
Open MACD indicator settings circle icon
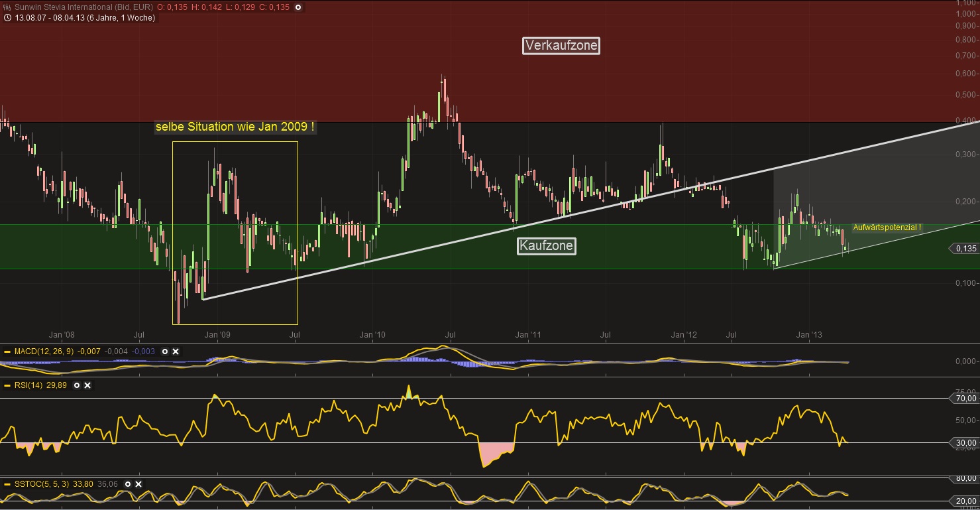[165, 351]
